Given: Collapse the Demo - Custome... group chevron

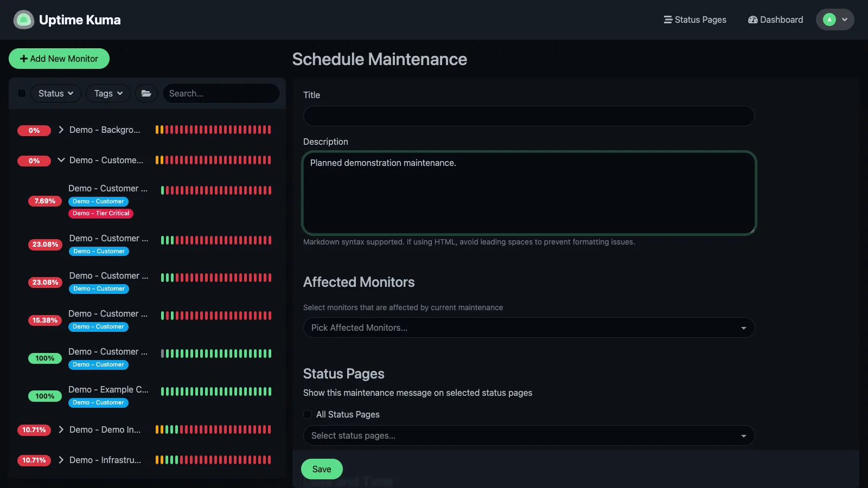Looking at the screenshot, I should (x=61, y=160).
